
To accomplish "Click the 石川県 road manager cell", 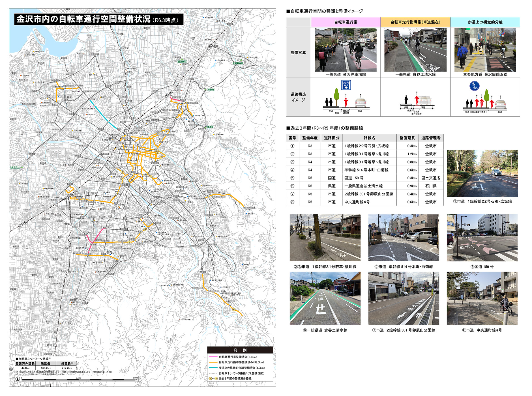I will coord(431,186).
